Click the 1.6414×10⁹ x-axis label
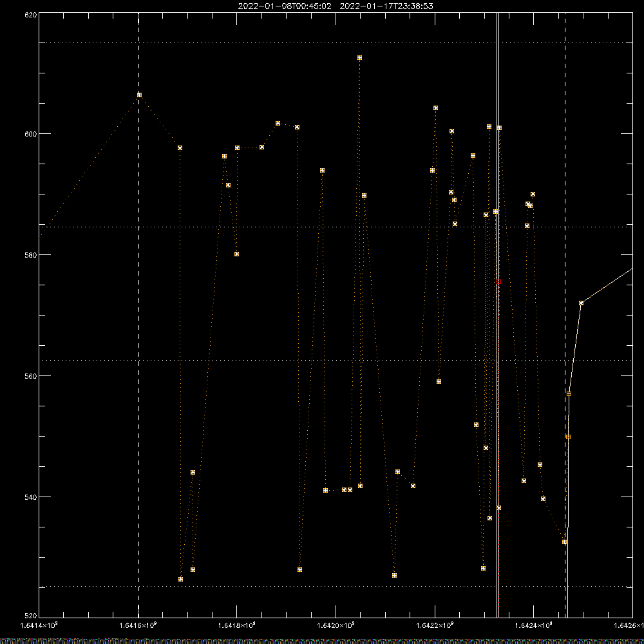644x644 pixels. pos(39,625)
